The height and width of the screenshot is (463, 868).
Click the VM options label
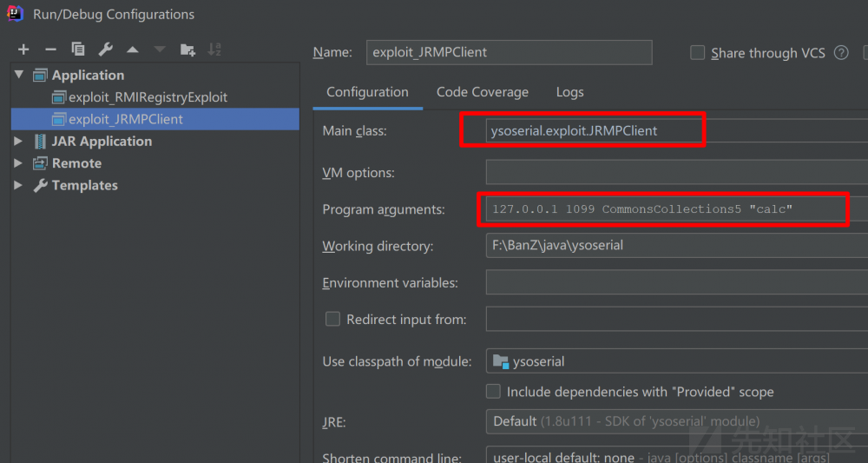[x=358, y=173]
